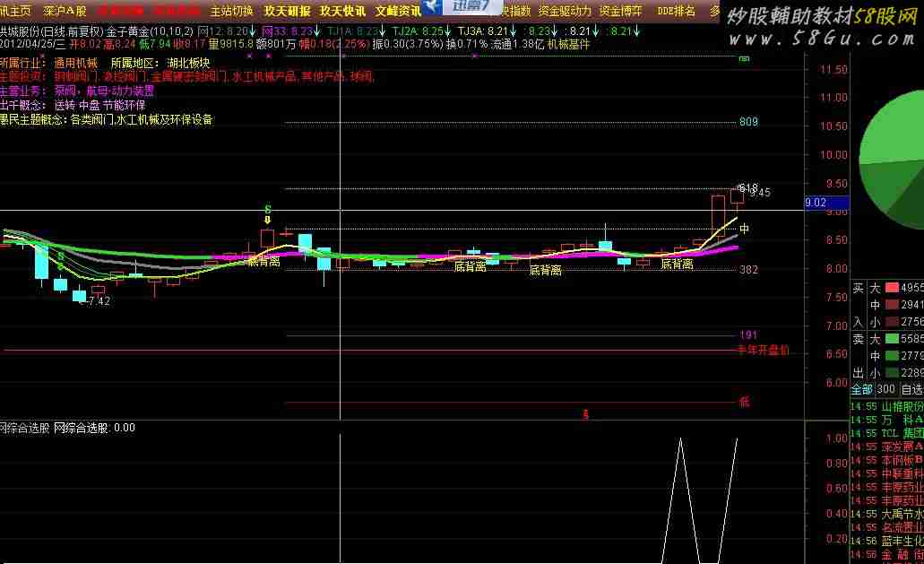Select the 深发展A trade row

coord(887,447)
